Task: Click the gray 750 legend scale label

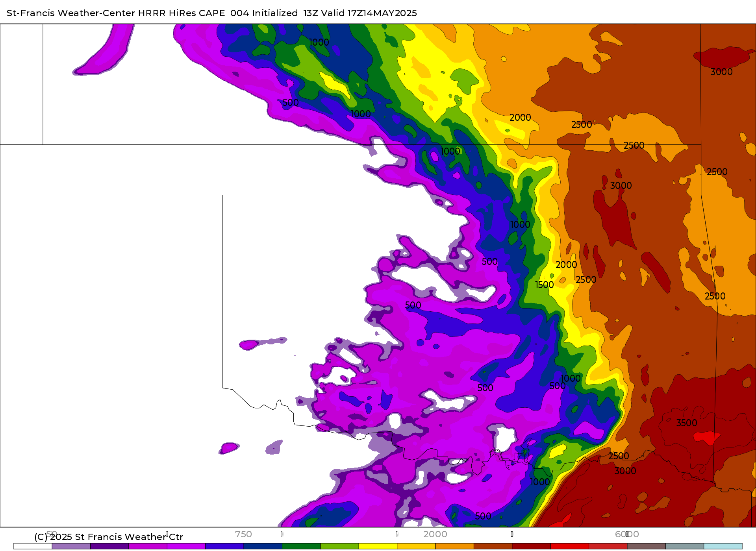Action: [243, 534]
